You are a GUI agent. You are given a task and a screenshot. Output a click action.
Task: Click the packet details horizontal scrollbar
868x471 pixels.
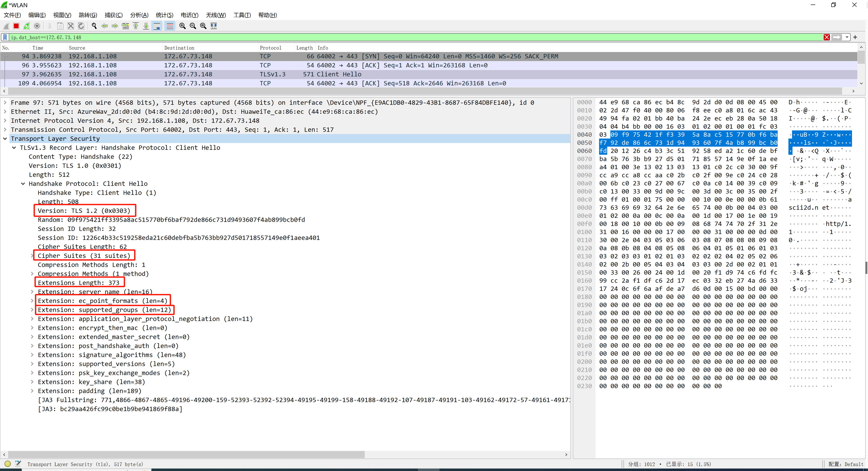coord(186,455)
